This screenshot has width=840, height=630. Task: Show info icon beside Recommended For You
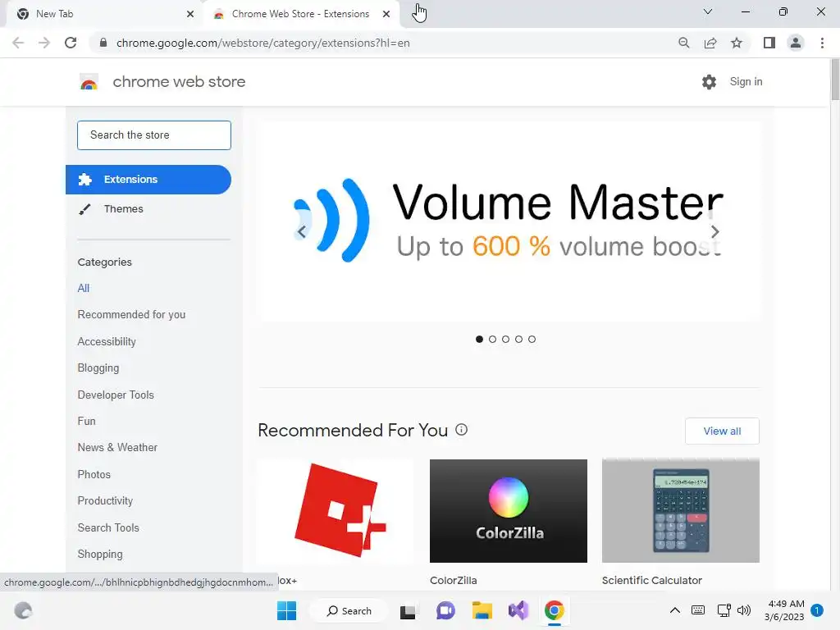click(x=461, y=430)
